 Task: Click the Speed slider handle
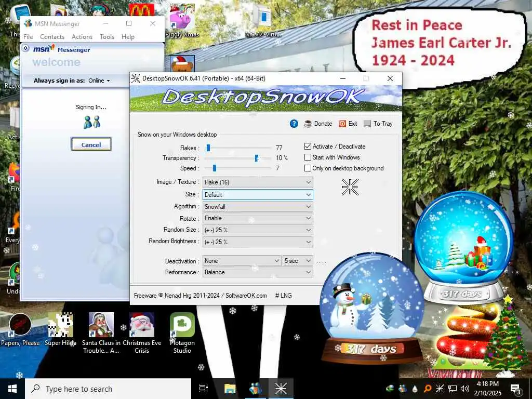click(x=215, y=168)
